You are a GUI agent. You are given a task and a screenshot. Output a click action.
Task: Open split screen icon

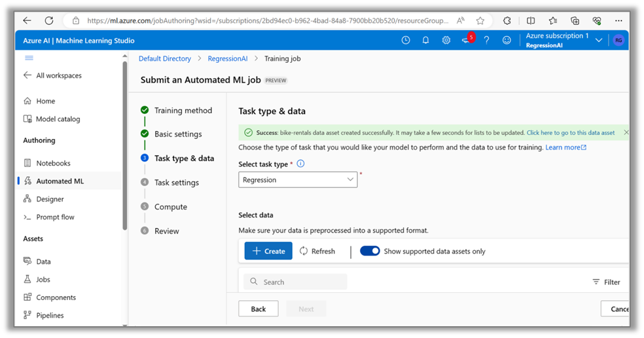tap(531, 20)
